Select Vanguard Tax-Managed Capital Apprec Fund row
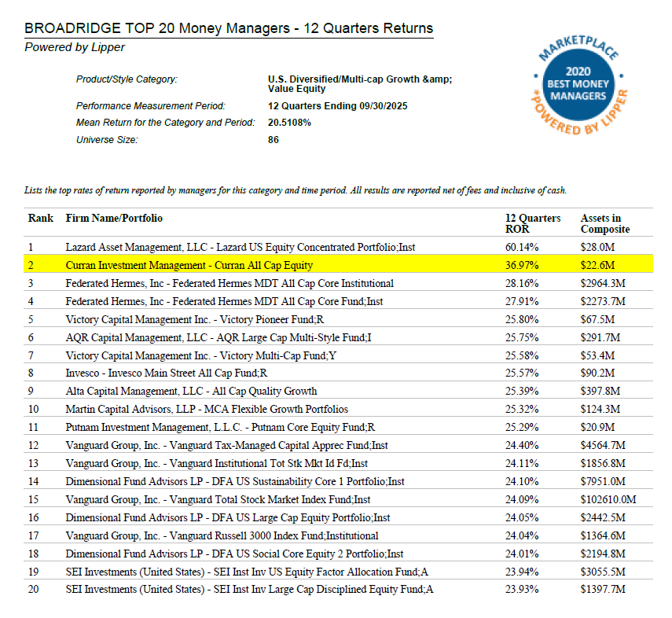This screenshot has width=672, height=618. point(338,445)
